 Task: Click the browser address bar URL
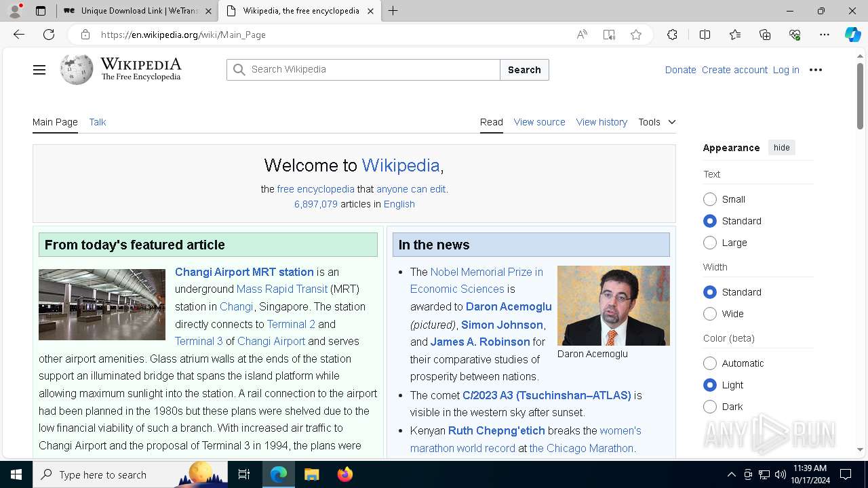click(183, 35)
